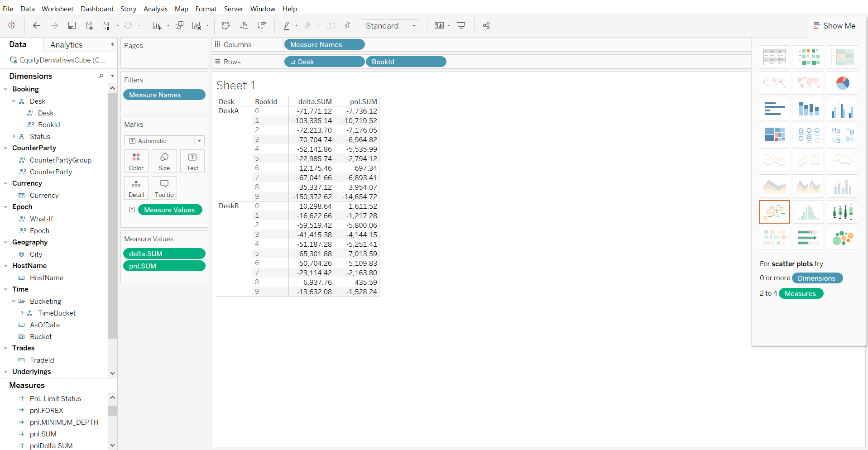Open the Color shelf on Marks card
The image size is (868, 450).
(136, 161)
